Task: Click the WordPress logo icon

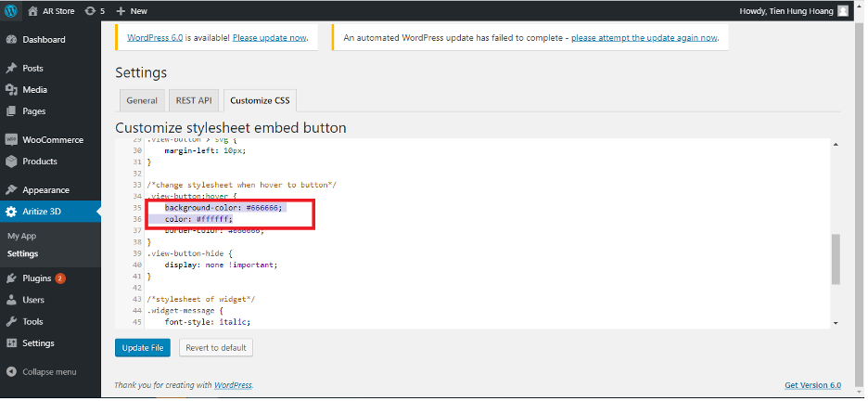Action: click(11, 10)
